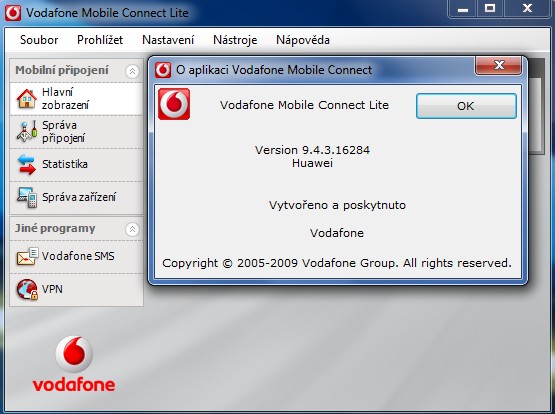Select the Správa zařízení laptop-phone icon
The height and width of the screenshot is (414, 555).
(27, 197)
